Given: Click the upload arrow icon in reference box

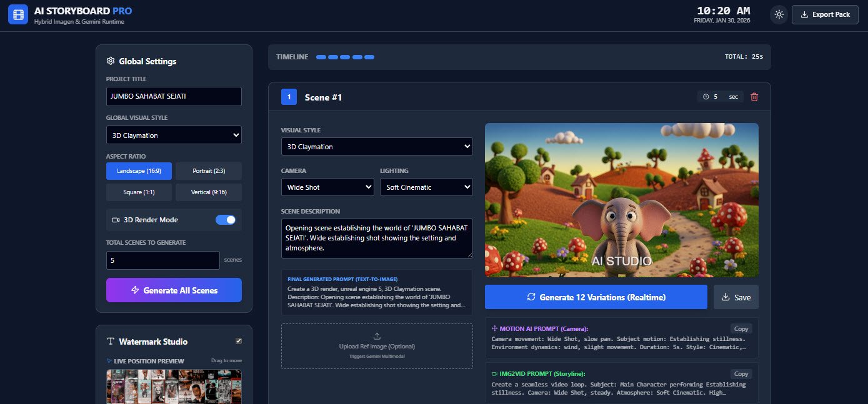Looking at the screenshot, I should click(377, 336).
